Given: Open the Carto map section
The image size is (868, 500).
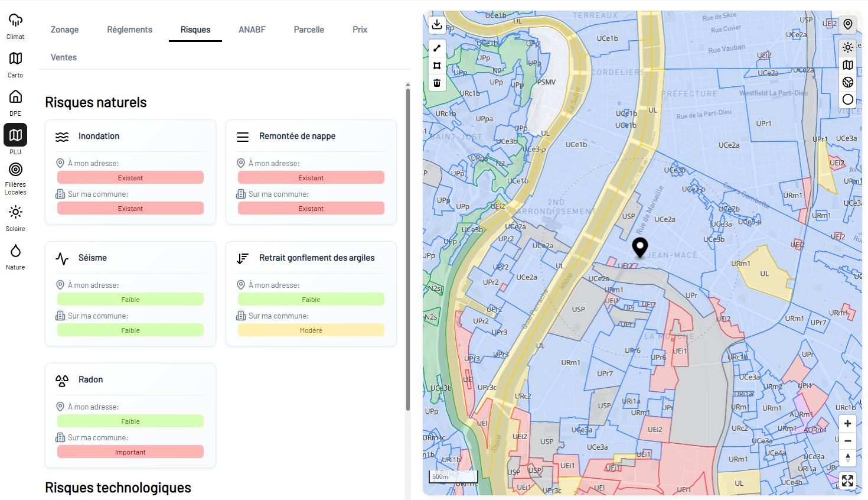Looking at the screenshot, I should tap(15, 64).
